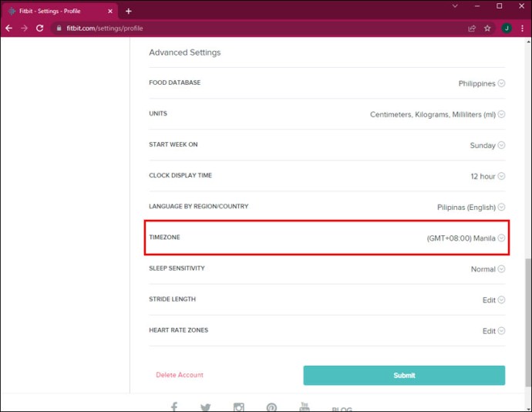Reload the Fitbit settings page

coord(39,29)
